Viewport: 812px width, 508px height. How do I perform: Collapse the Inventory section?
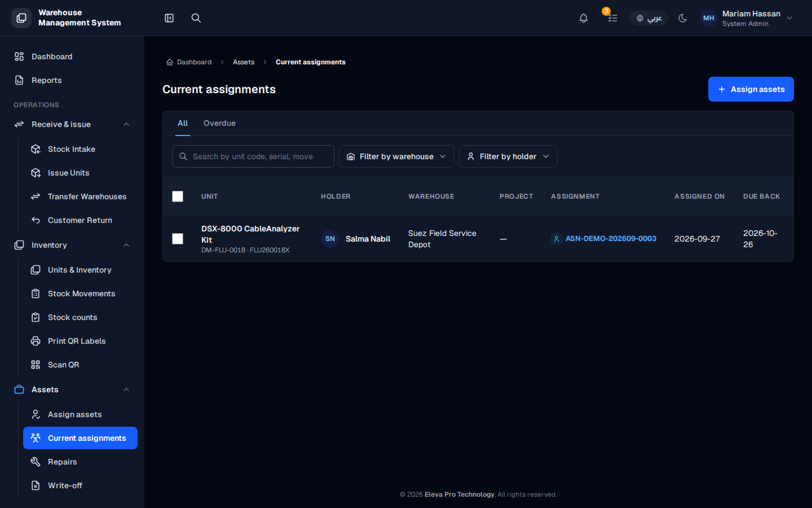click(72, 245)
